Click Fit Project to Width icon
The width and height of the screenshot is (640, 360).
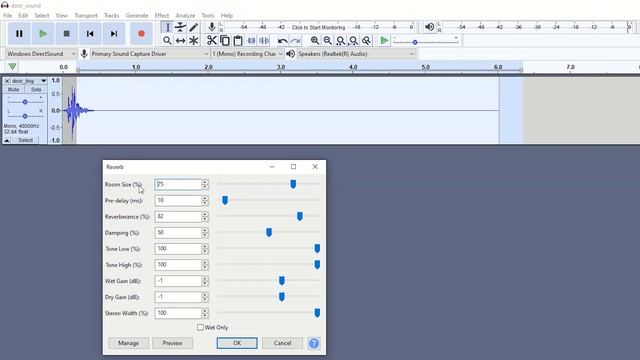[x=353, y=40]
